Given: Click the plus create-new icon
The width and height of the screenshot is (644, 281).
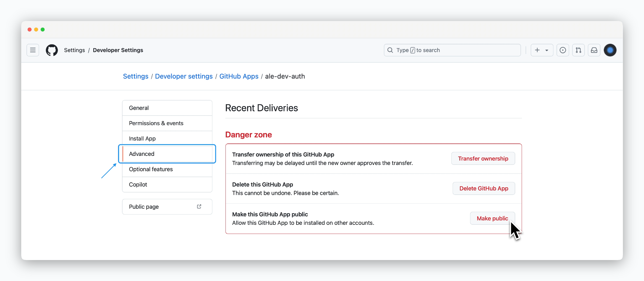Looking at the screenshot, I should coord(537,50).
